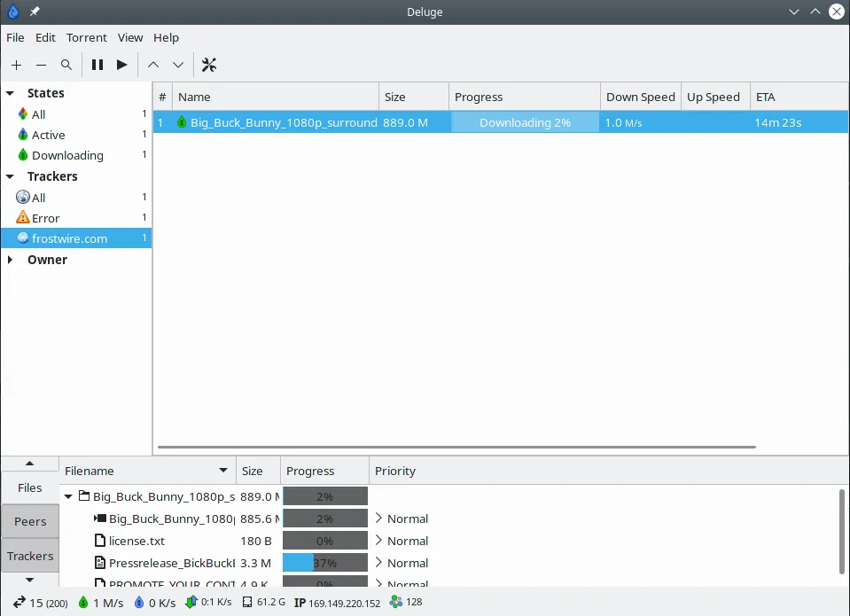
Task: Click the tab list down arrow
Action: point(30,580)
